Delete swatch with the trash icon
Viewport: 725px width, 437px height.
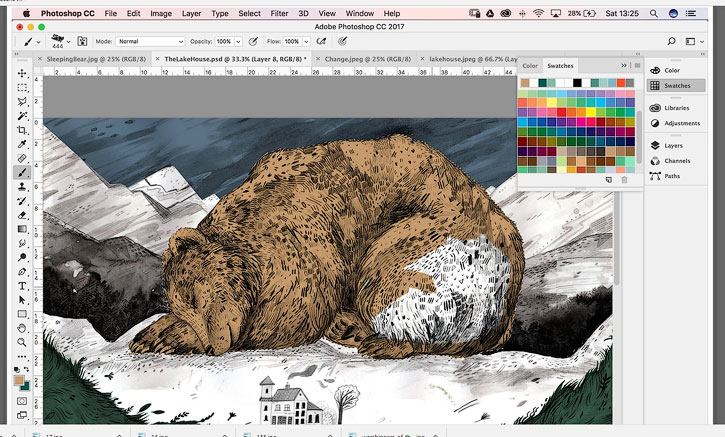624,180
